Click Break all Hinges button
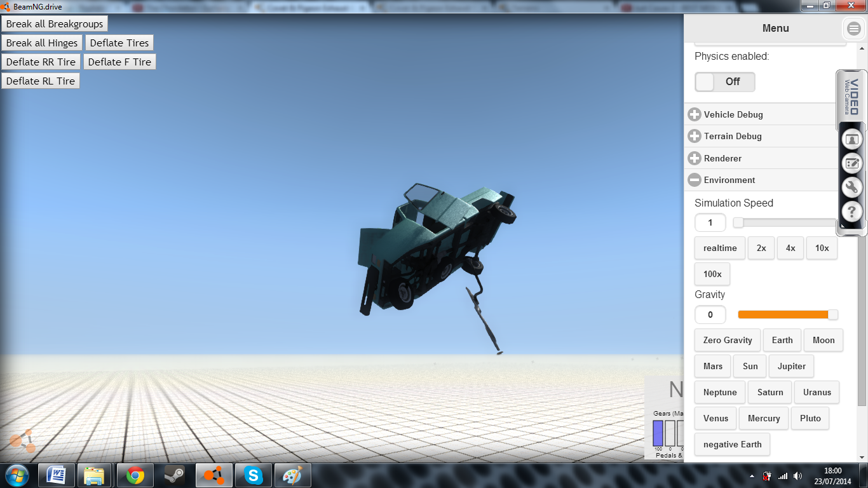Screen dimensions: 868x488 click(42, 43)
